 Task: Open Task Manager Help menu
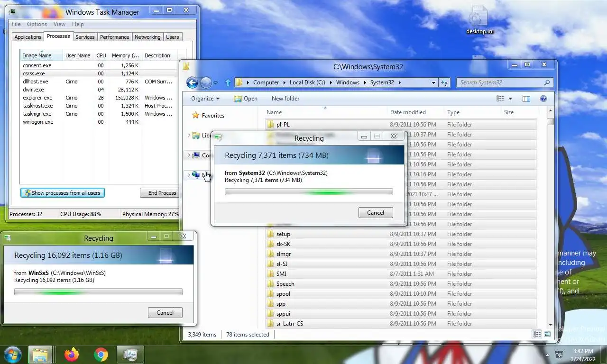(78, 24)
